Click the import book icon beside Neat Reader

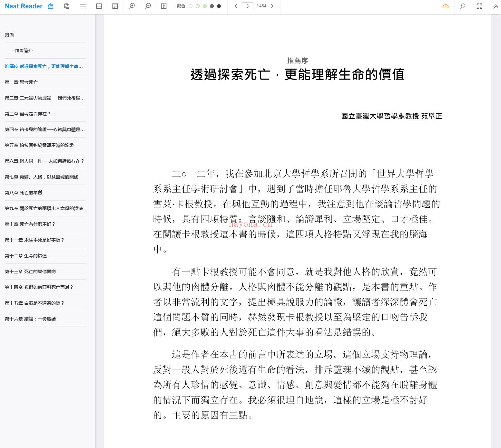pos(51,6)
